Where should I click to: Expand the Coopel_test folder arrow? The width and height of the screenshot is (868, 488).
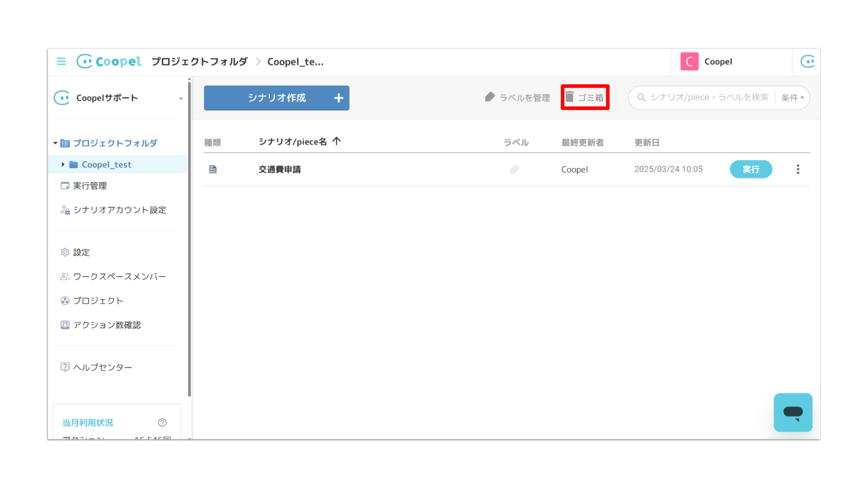click(x=63, y=164)
